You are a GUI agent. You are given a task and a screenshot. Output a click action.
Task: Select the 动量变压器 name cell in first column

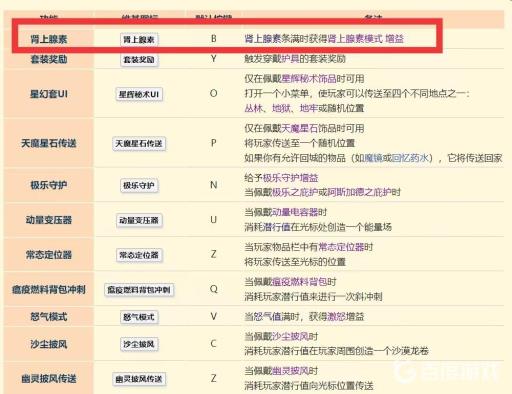[49, 220]
